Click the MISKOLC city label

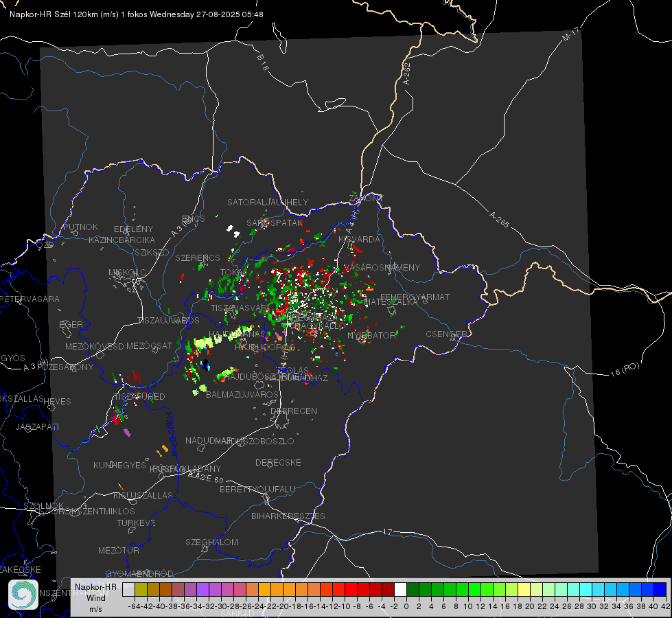tap(127, 273)
